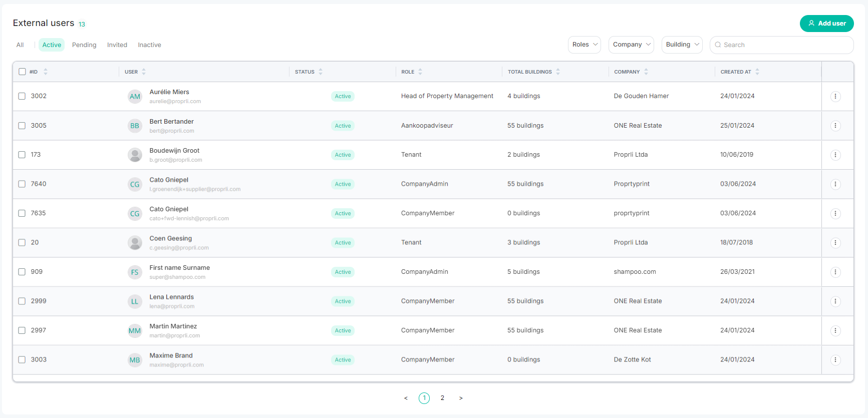Click email aurelie@proprli.com
This screenshot has width=868, height=418.
point(175,101)
